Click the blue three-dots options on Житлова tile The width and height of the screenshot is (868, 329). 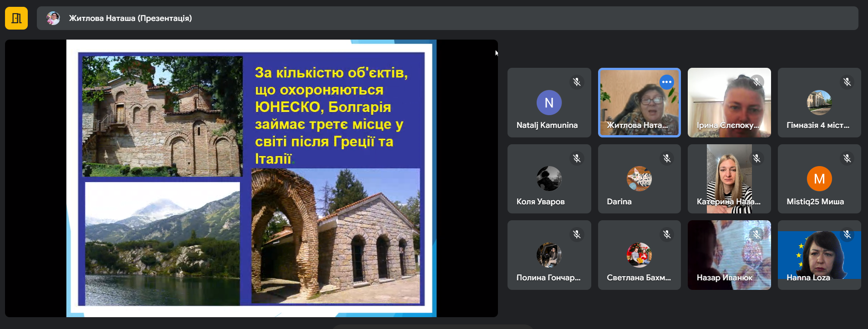point(666,82)
